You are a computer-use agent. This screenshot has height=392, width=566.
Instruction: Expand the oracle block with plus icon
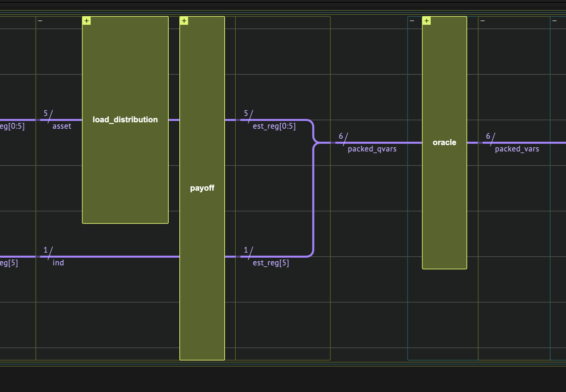pyautogui.click(x=427, y=21)
